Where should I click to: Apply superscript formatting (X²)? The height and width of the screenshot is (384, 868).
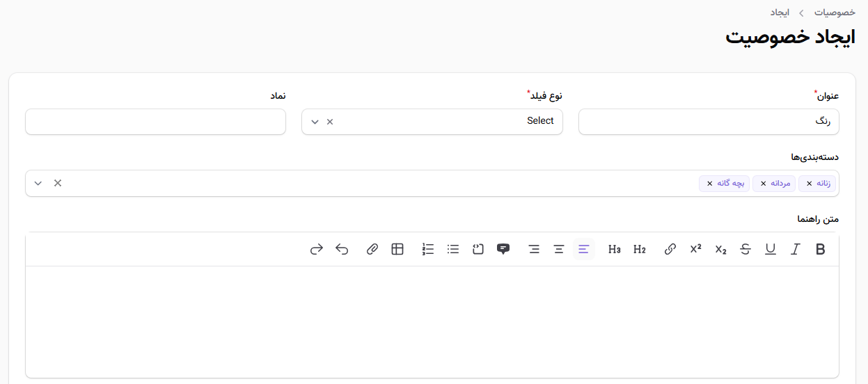click(x=695, y=249)
